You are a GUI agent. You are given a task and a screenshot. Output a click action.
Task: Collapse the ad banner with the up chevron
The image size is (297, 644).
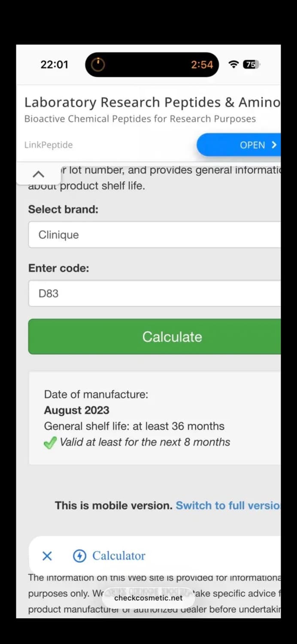pos(39,174)
